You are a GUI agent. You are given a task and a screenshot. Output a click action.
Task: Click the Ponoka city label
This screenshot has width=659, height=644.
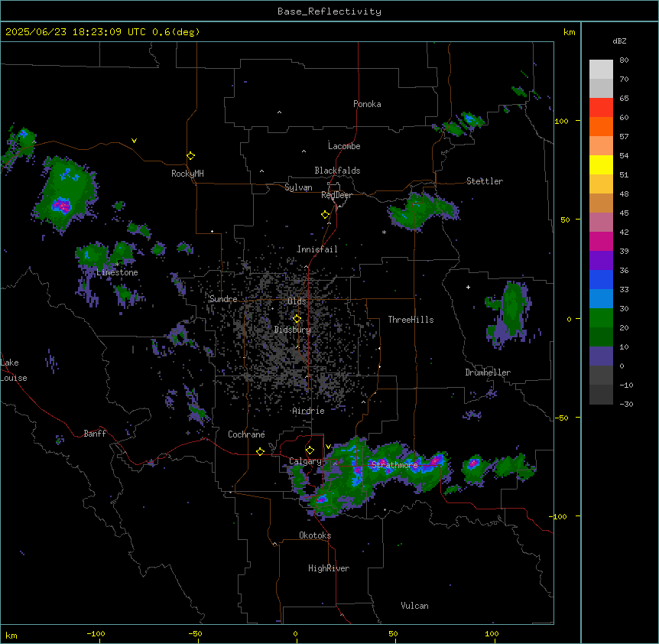pyautogui.click(x=367, y=104)
